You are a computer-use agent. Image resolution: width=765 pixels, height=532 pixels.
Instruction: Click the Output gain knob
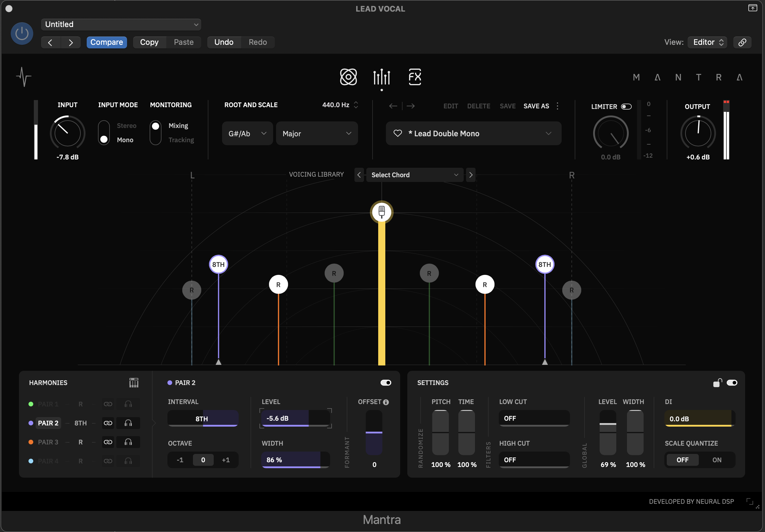click(698, 133)
